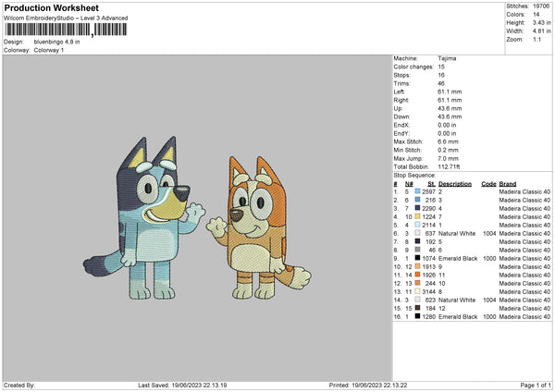Click the Printed timestamp 19/06/2023 22.13.22
The height and width of the screenshot is (392, 555).
[x=379, y=385]
